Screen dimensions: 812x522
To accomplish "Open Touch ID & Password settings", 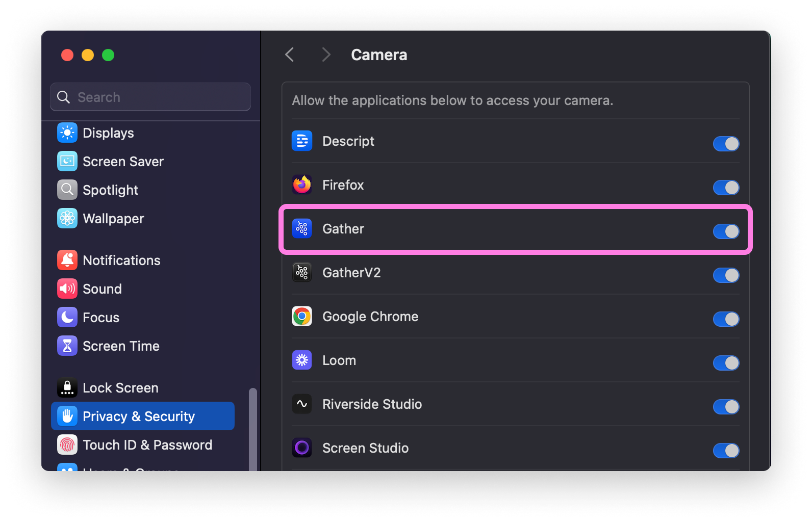I will pyautogui.click(x=148, y=445).
